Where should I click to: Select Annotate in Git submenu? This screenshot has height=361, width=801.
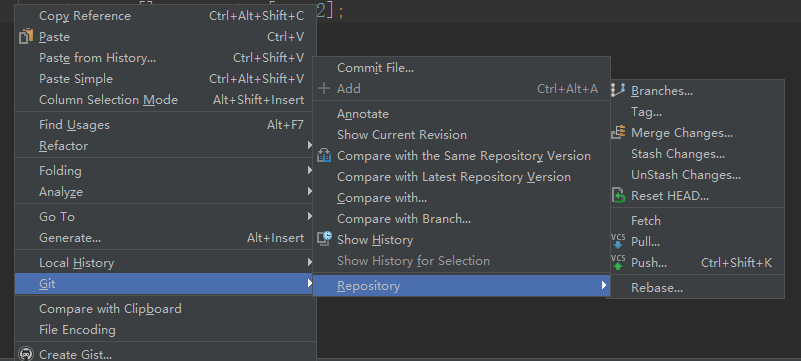[462, 114]
